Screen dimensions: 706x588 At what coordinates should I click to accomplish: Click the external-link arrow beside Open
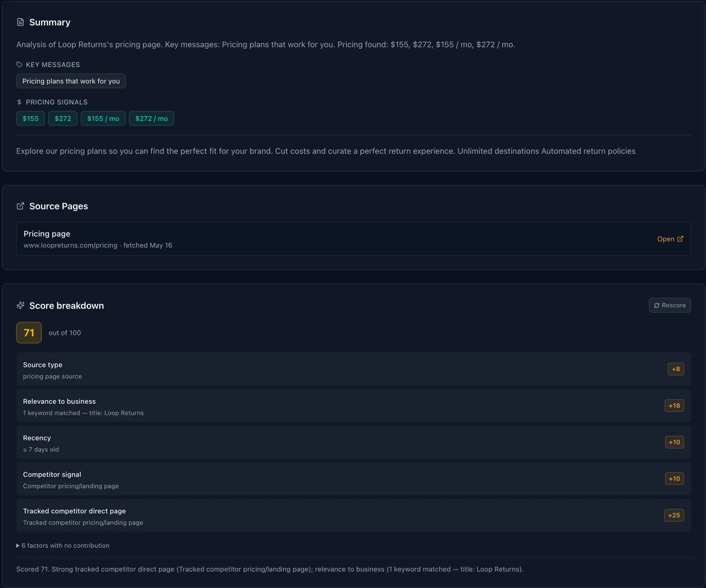pos(680,239)
